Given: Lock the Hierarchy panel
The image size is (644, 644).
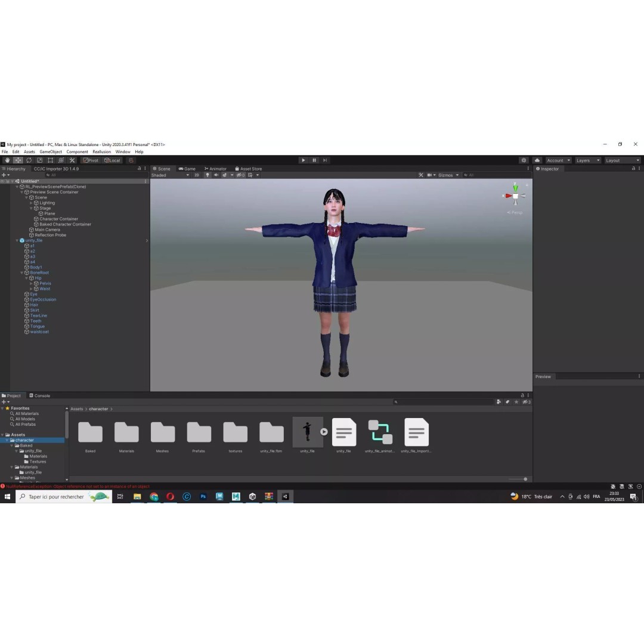Looking at the screenshot, I should 139,168.
